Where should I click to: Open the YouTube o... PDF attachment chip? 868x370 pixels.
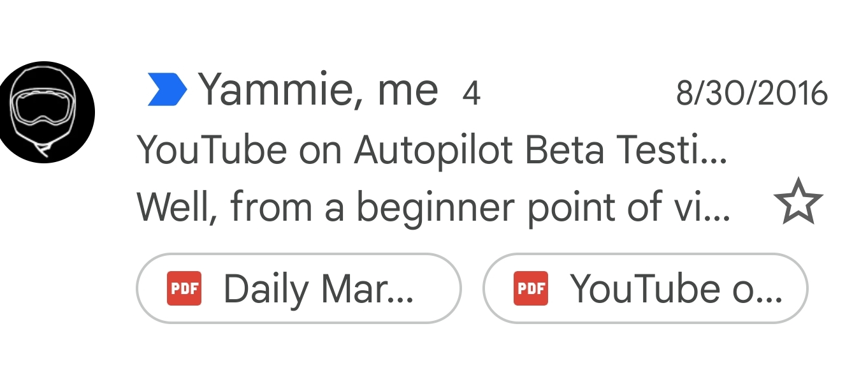coord(645,288)
